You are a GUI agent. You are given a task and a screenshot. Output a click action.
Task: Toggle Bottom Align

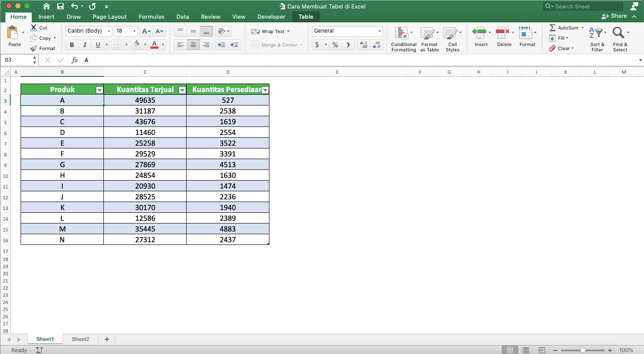pos(206,31)
